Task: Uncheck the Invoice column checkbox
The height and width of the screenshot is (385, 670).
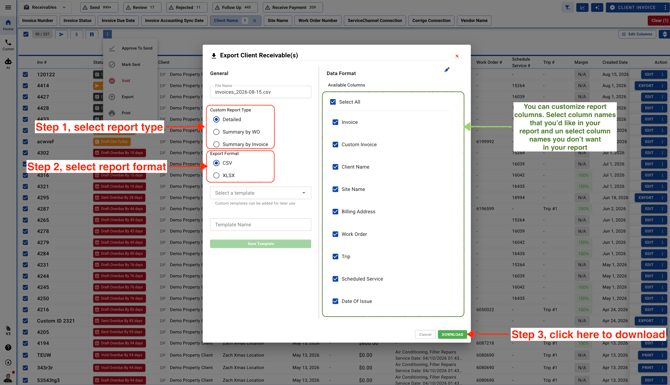Action: click(335, 122)
